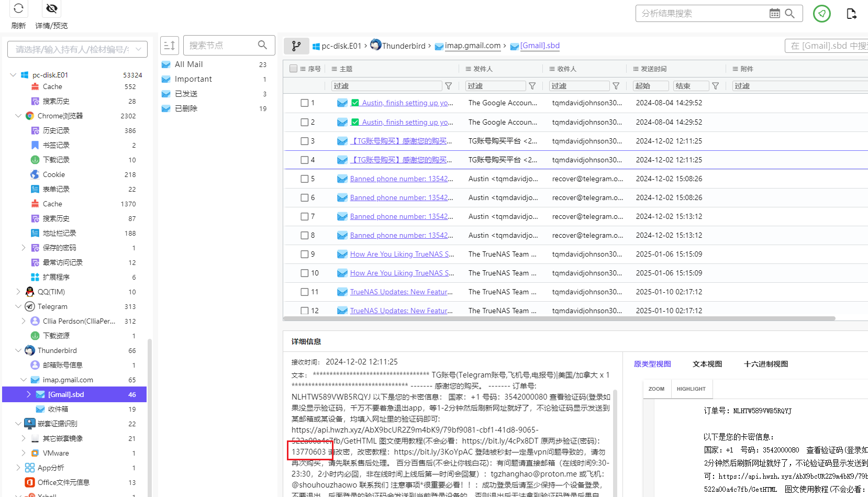Open the 'TrueNAS Updates' email in row 11

point(402,292)
